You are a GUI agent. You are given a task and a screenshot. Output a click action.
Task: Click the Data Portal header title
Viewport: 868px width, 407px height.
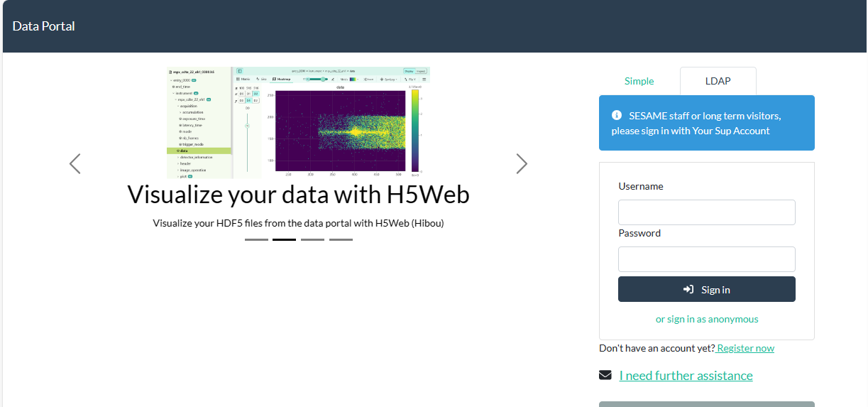(43, 26)
